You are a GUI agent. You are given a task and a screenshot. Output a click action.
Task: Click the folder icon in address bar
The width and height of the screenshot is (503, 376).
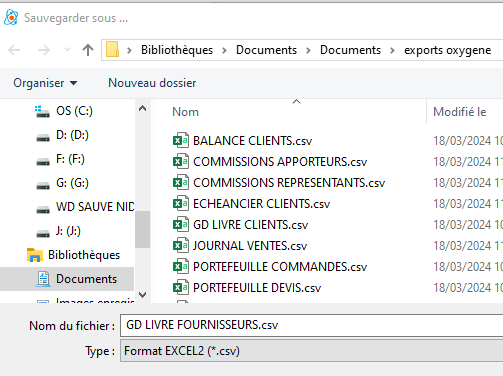coord(113,50)
